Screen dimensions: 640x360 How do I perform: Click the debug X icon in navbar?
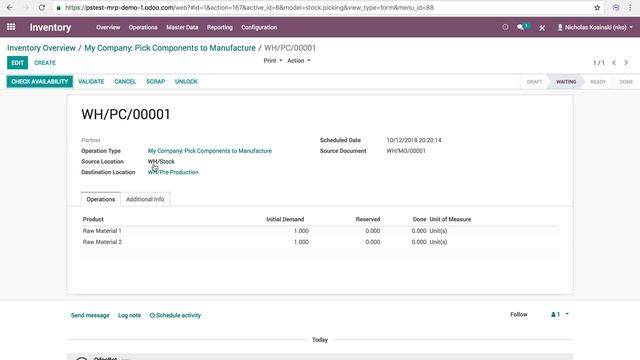click(x=542, y=28)
